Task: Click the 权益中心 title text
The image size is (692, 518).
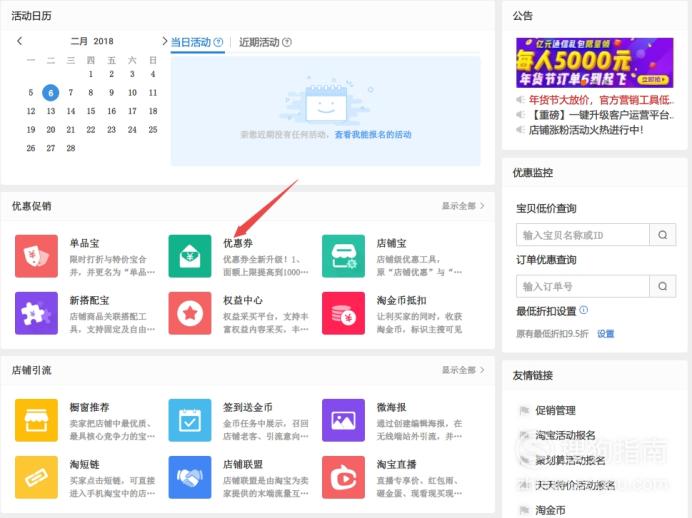Action: (243, 300)
